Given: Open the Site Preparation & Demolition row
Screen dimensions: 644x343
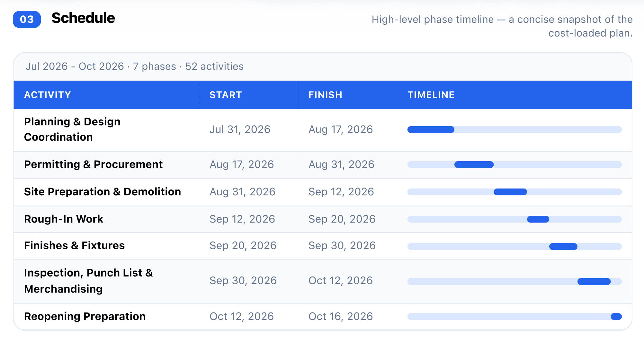Looking at the screenshot, I should coord(323,192).
